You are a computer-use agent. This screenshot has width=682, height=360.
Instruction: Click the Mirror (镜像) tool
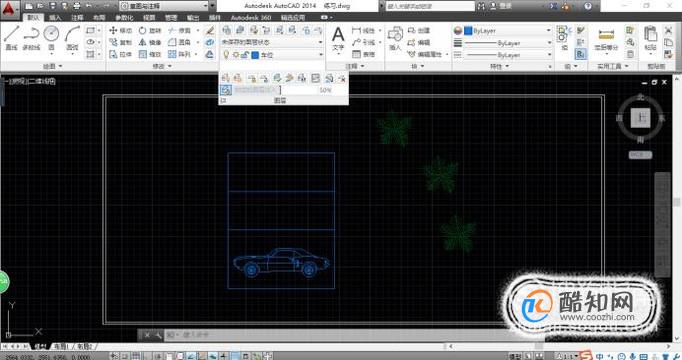(150, 42)
